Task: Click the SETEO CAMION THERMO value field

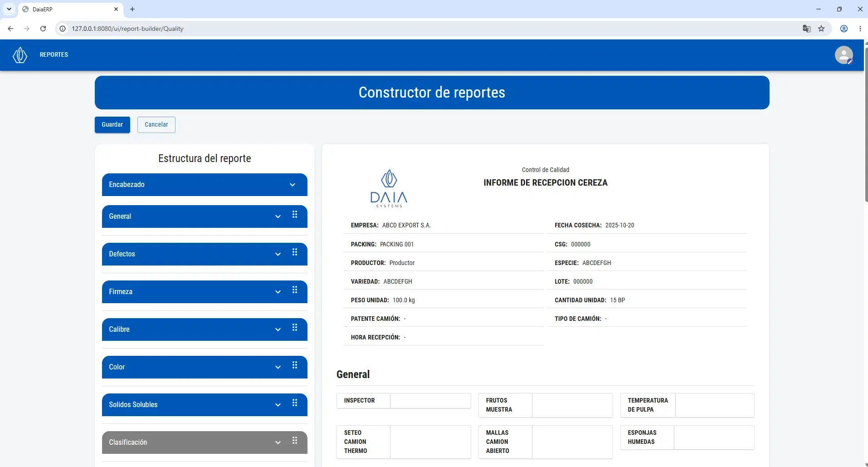Action: pyautogui.click(x=430, y=442)
